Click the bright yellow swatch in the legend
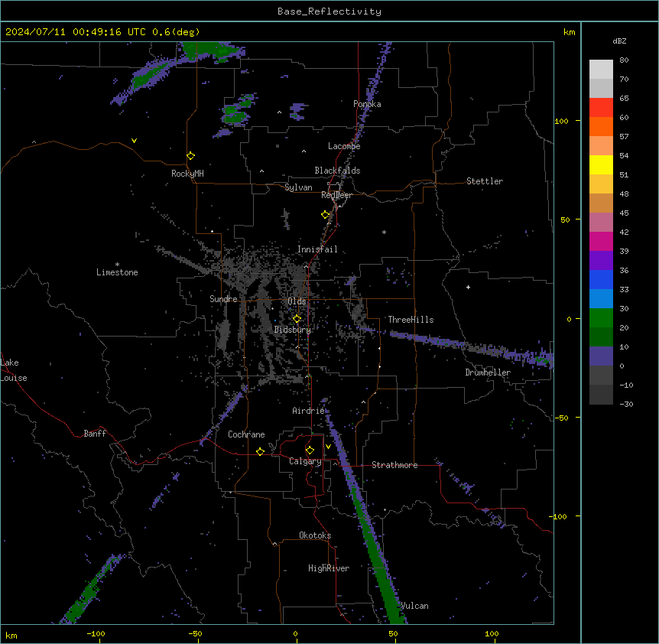This screenshot has height=644, width=659. coord(601,164)
